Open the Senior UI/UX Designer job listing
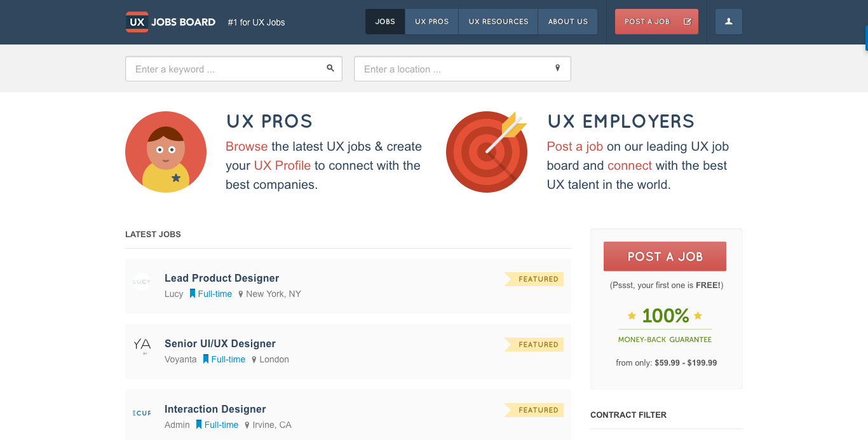868x440 pixels. click(219, 343)
